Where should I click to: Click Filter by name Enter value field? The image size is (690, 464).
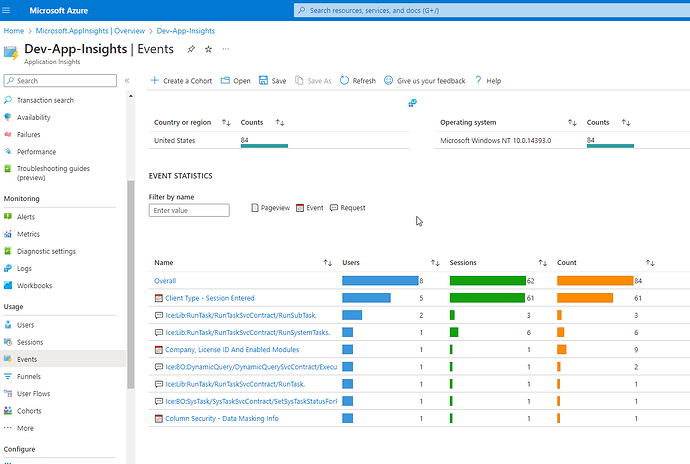tap(189, 210)
